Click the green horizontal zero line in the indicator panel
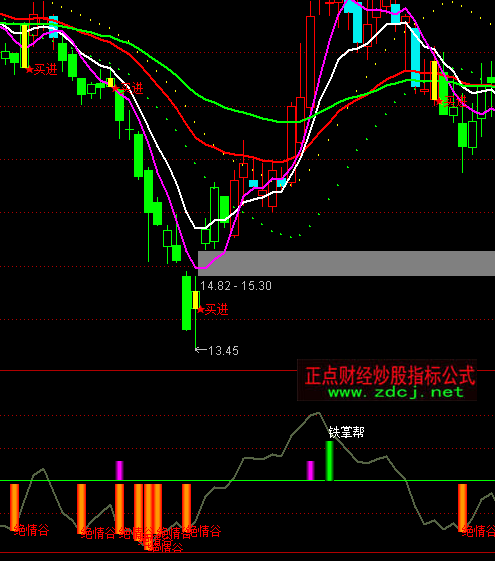 point(248,481)
